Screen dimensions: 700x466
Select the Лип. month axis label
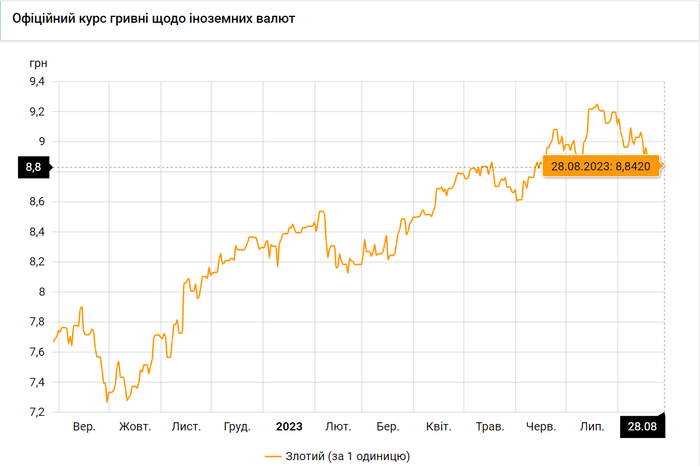tap(592, 427)
